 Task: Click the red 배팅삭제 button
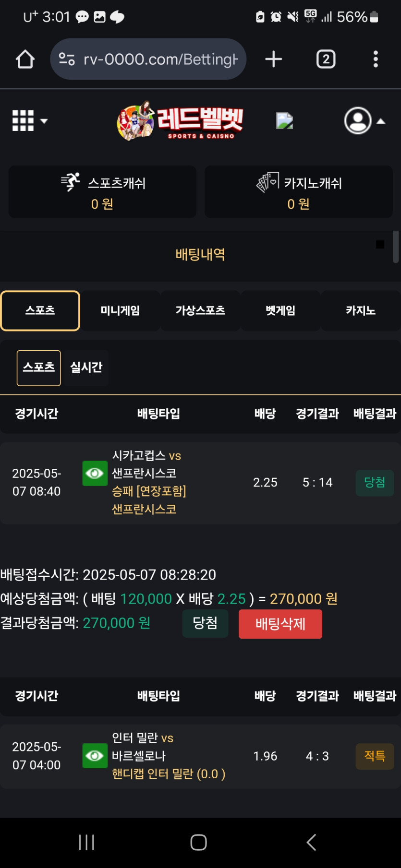pyautogui.click(x=280, y=624)
